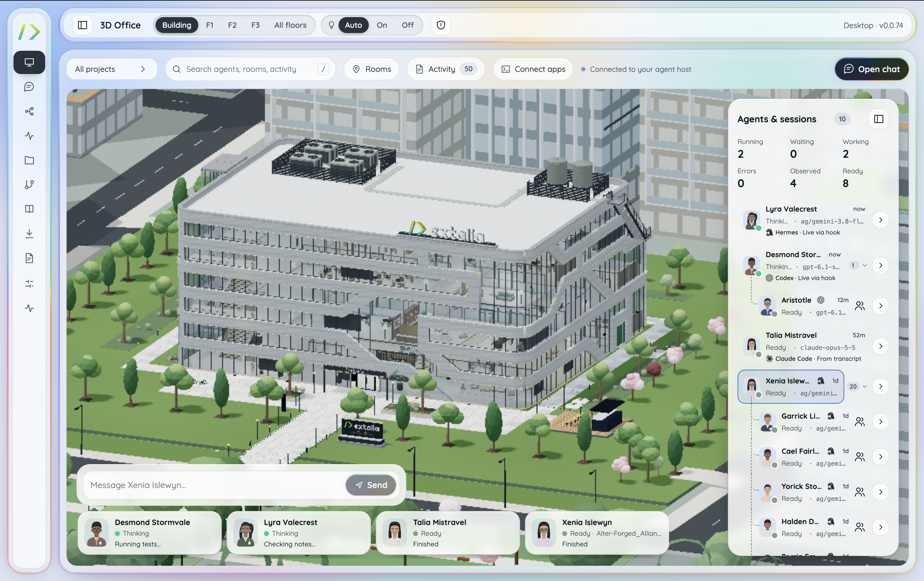The width and height of the screenshot is (924, 581).
Task: Open the git branch sidebar icon
Action: (29, 185)
